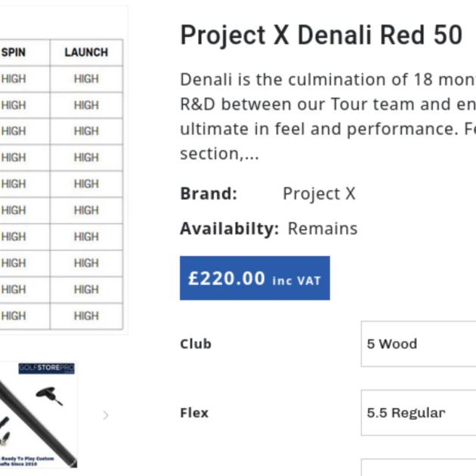This screenshot has width=476, height=476.
Task: Click the £220.00 price badge
Action: [254, 278]
